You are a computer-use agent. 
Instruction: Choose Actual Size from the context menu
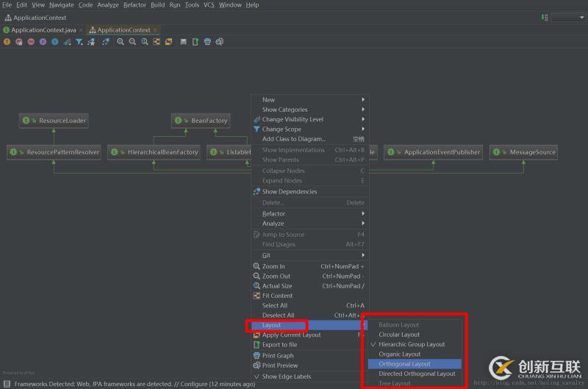tap(309, 285)
